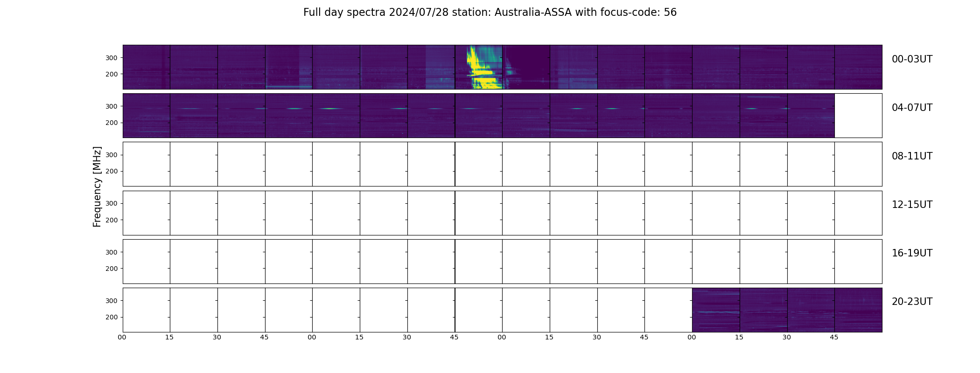Click the first segment of the 00-03UT row

point(146,67)
